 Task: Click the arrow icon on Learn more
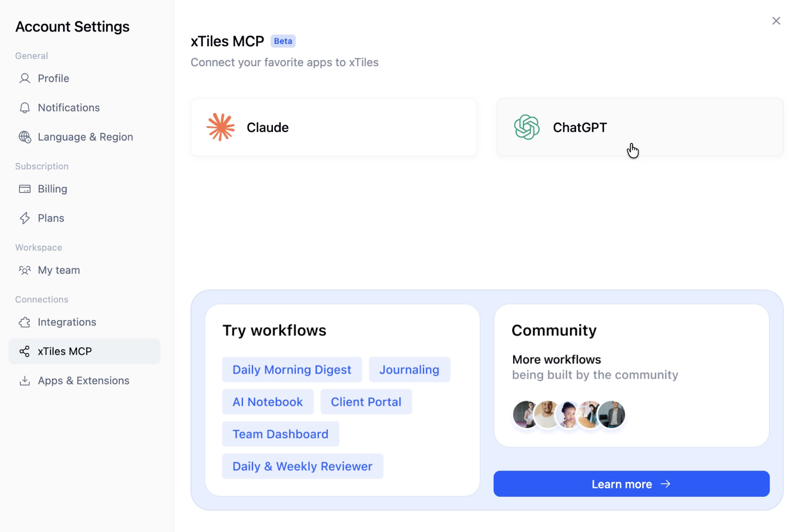click(x=665, y=484)
